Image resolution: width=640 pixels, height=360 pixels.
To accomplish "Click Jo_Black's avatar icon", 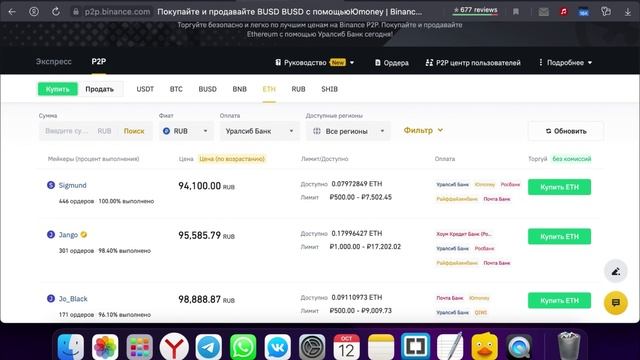I will coord(51,298).
